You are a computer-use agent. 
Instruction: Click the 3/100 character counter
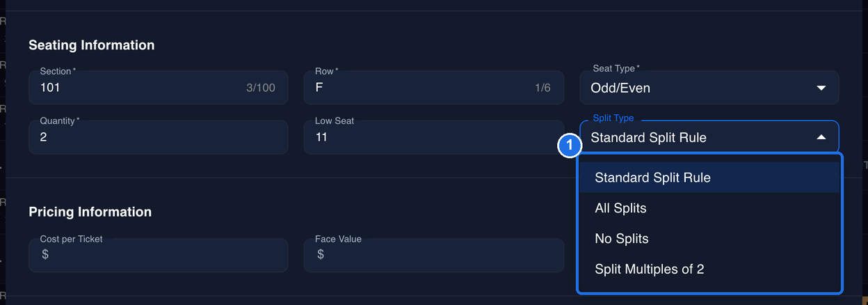(x=261, y=88)
